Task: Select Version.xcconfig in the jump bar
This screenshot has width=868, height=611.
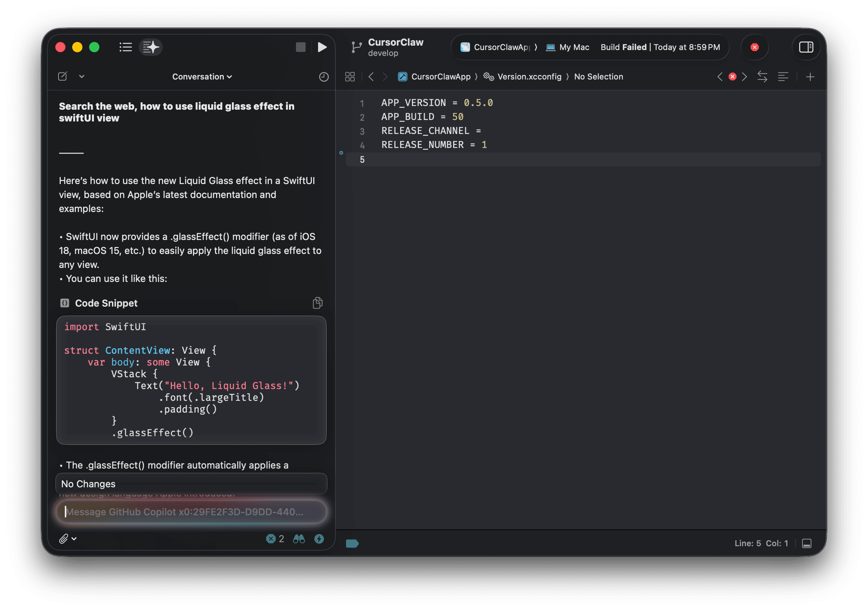Action: pos(529,77)
